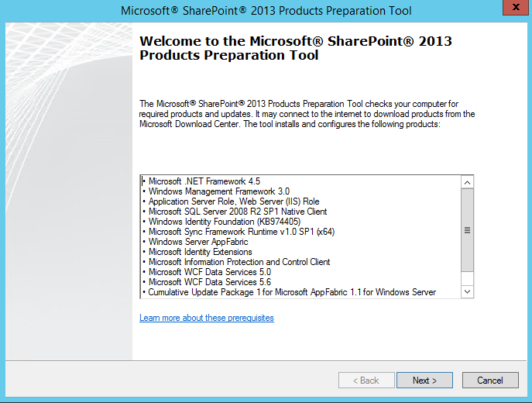Click the Welcome heading text
The height and width of the screenshot is (403, 532).
[x=296, y=48]
